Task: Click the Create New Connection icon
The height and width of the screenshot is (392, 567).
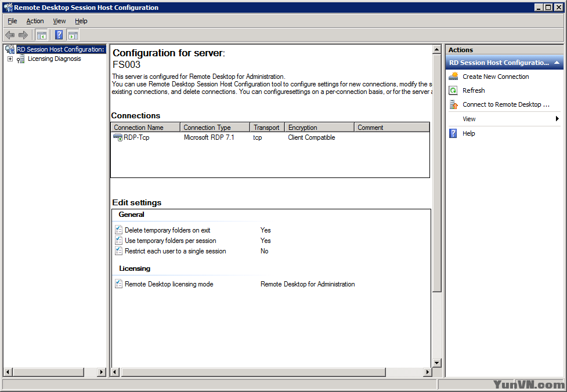Action: point(453,77)
